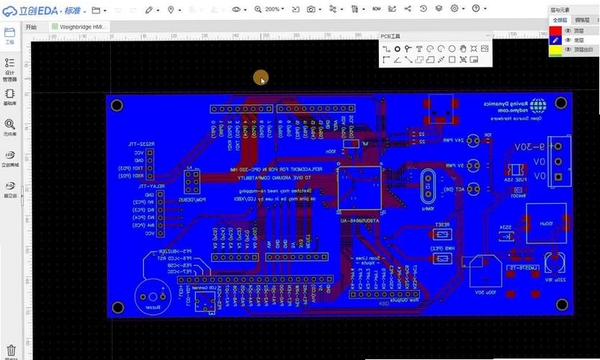Toggle visibility eye of the top silkscreen (yellow) layer
The width and height of the screenshot is (600, 360).
(x=568, y=49)
